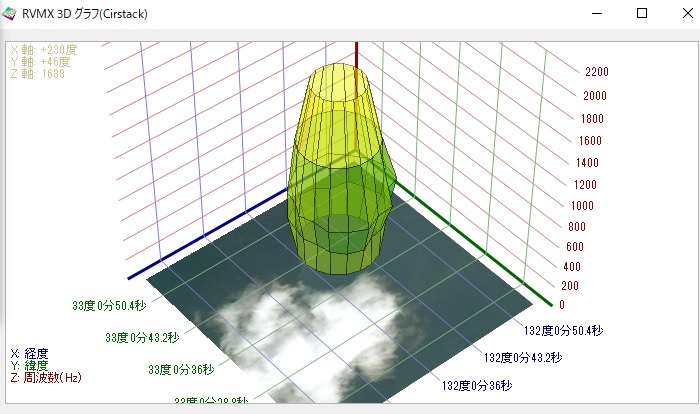The image size is (700, 414).
Task: Click the 132度0分43.2秒 longitude label
Action: tap(523, 357)
